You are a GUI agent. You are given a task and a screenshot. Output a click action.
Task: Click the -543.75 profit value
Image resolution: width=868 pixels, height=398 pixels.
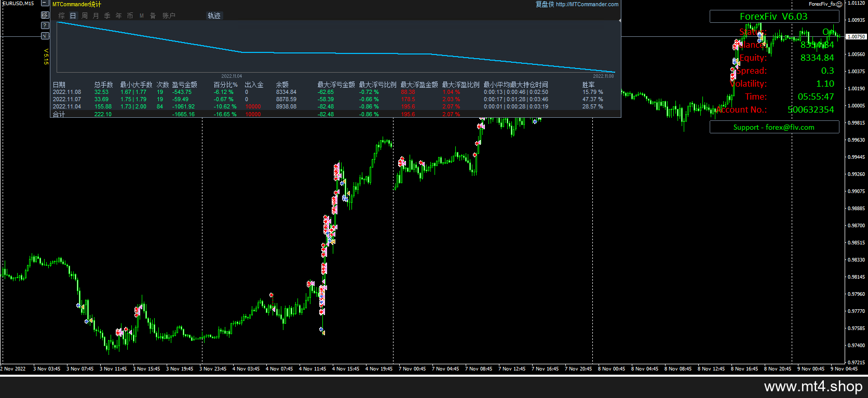tap(182, 92)
